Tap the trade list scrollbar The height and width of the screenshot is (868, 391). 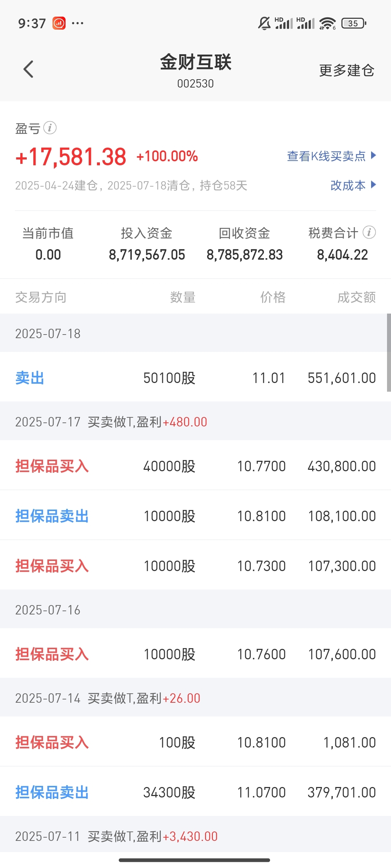click(x=389, y=353)
